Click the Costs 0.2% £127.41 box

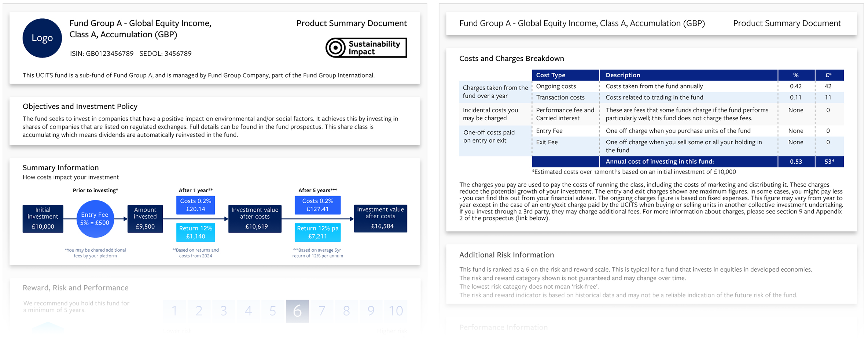pyautogui.click(x=317, y=205)
